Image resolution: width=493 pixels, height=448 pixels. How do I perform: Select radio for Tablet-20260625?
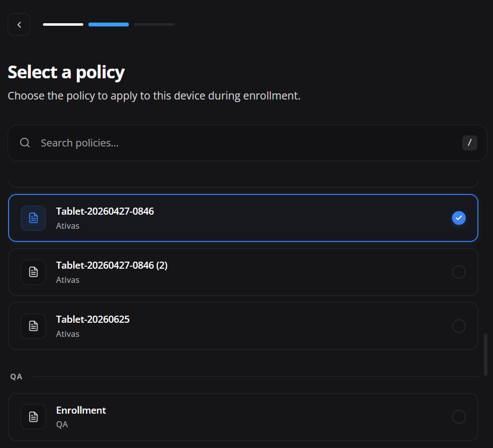point(459,326)
